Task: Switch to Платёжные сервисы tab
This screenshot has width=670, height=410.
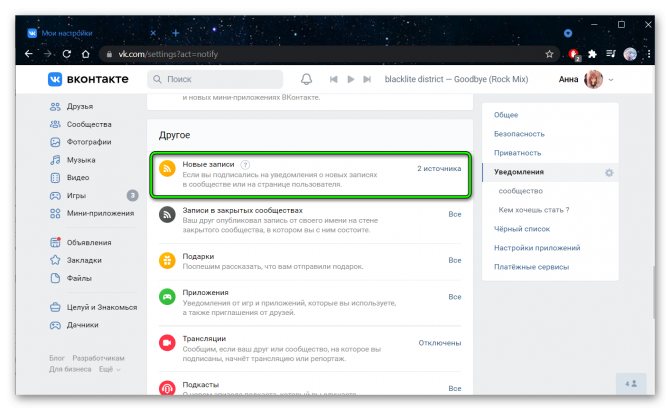Action: 531,267
